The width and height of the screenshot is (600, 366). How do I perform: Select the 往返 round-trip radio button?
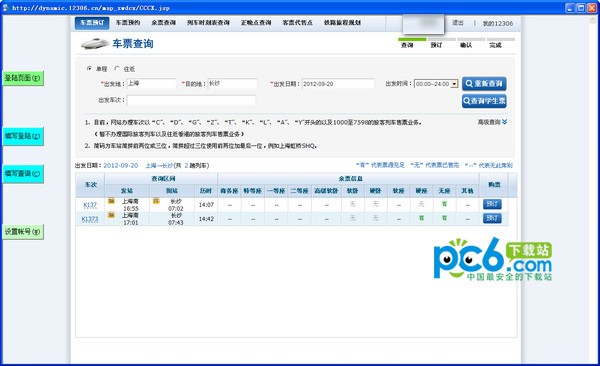pos(117,69)
